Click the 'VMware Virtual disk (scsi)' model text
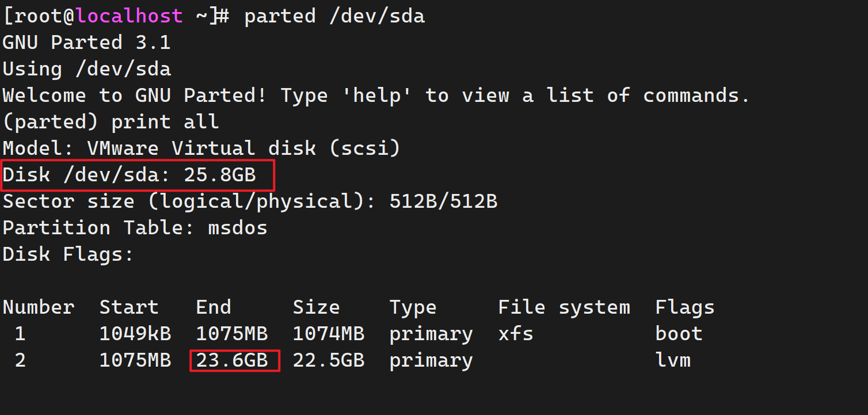The height and width of the screenshot is (415, 868). [243, 149]
